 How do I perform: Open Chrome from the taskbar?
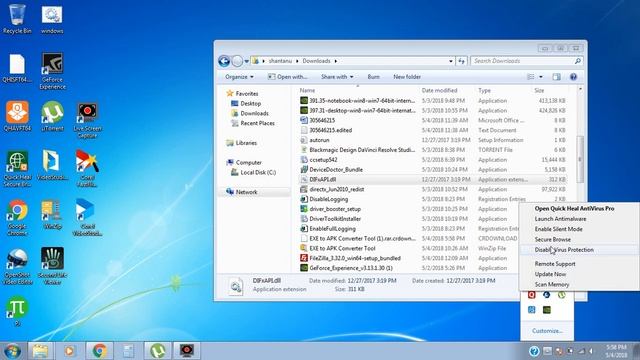[99, 351]
